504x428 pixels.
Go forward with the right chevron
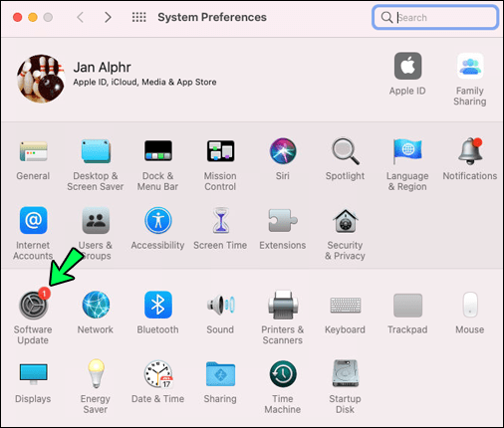pos(108,17)
